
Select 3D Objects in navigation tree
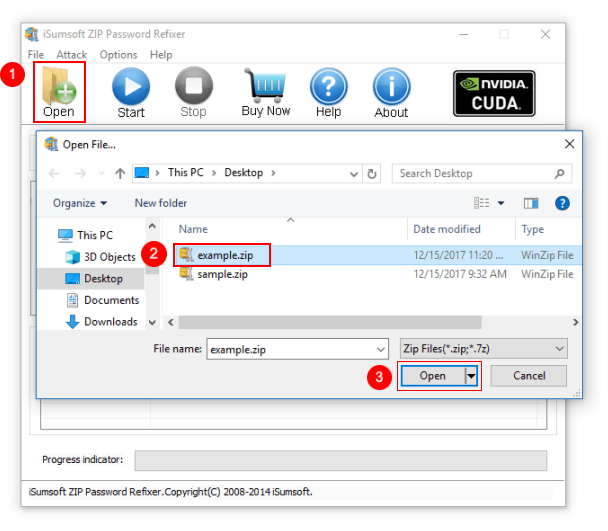(100, 257)
